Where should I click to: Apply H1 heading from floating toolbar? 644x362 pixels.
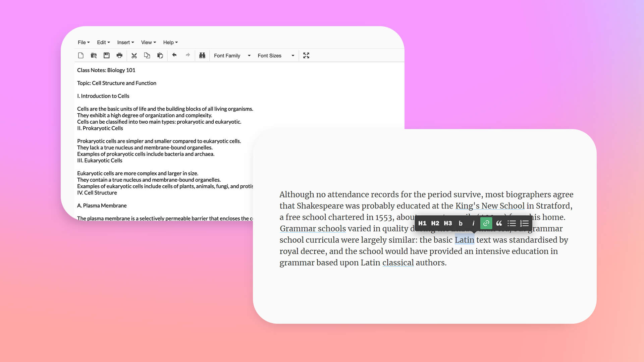(x=422, y=223)
